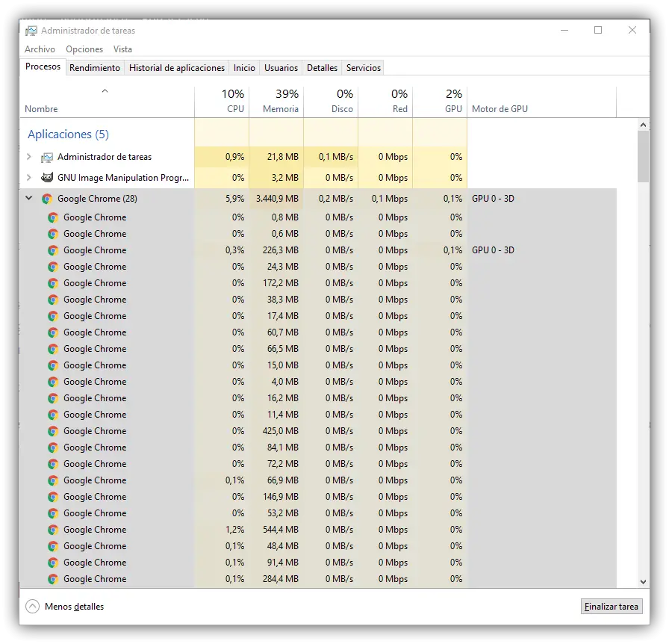Select Chrome process using 91,4 MB
The height and width of the screenshot is (644, 669).
pyautogui.click(x=318, y=563)
